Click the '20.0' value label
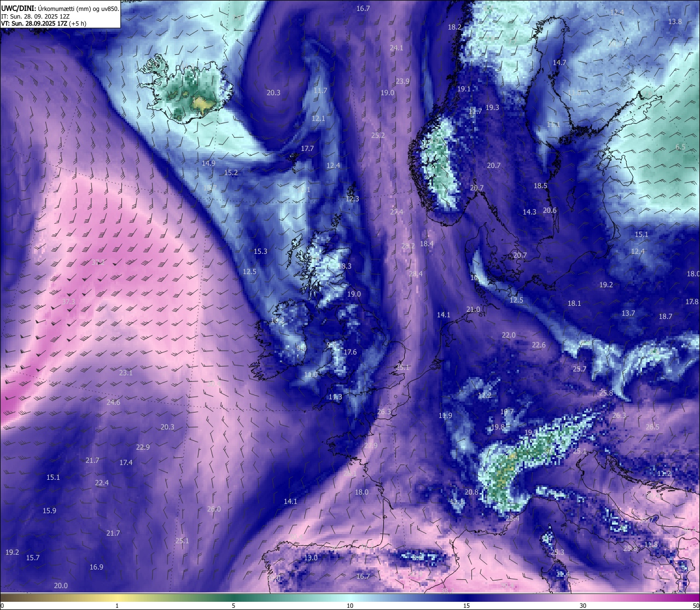This screenshot has height=610, width=700. tap(61, 585)
